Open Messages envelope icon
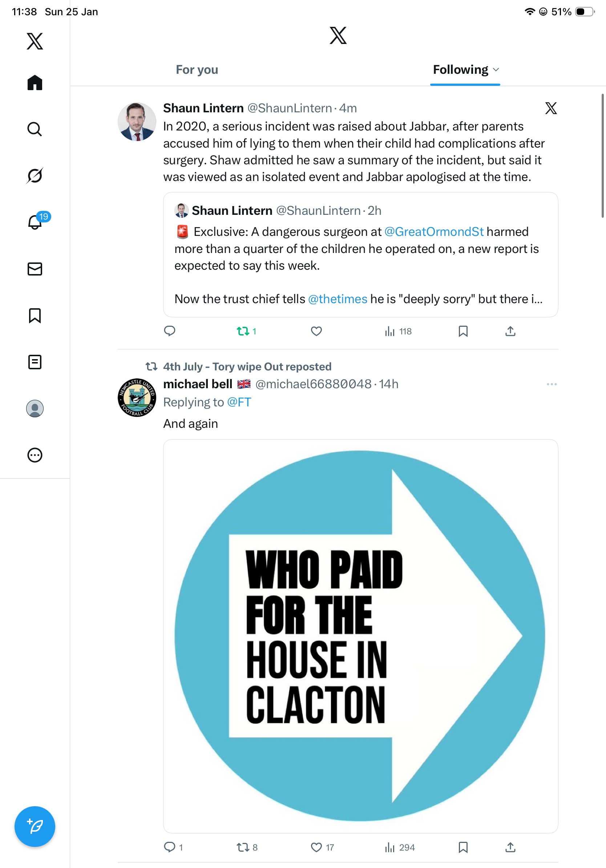Viewport: 606px width, 868px height. pos(35,269)
